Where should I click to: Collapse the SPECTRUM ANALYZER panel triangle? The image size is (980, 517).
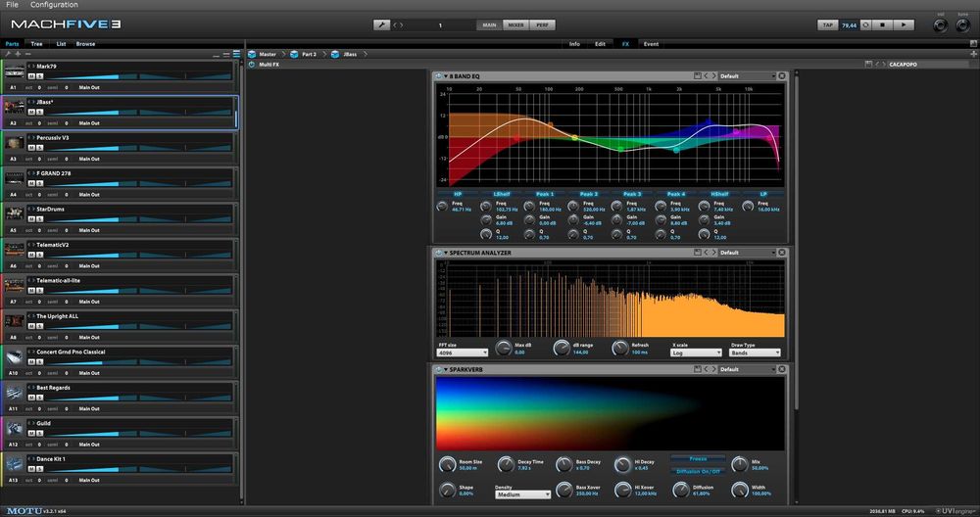446,253
